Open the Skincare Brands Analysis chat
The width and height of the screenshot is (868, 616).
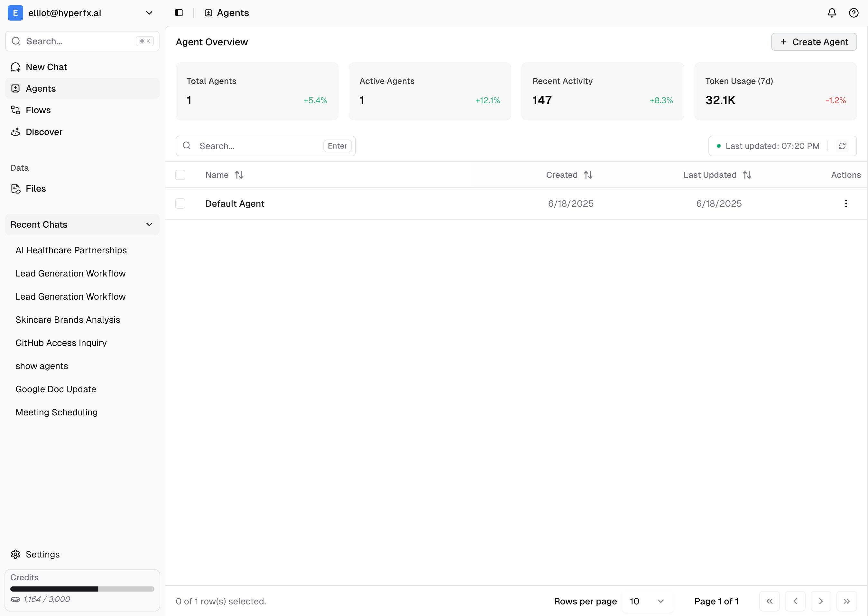pos(68,320)
